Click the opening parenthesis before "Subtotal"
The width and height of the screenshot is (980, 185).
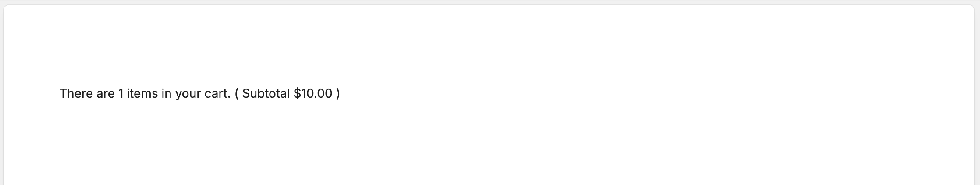click(x=237, y=93)
